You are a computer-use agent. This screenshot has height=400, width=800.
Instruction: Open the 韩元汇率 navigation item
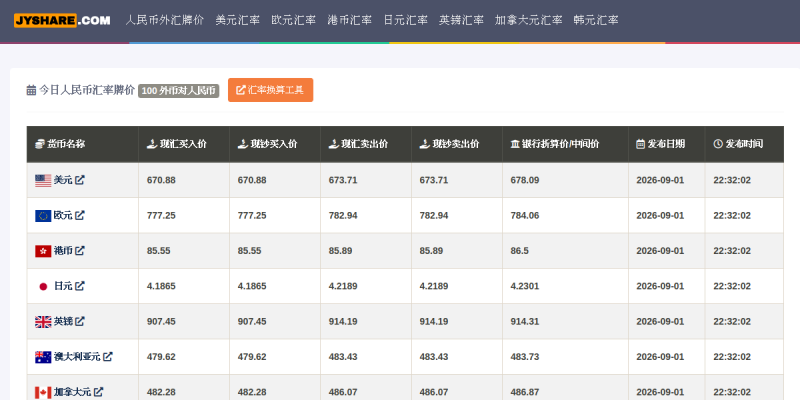pyautogui.click(x=596, y=20)
